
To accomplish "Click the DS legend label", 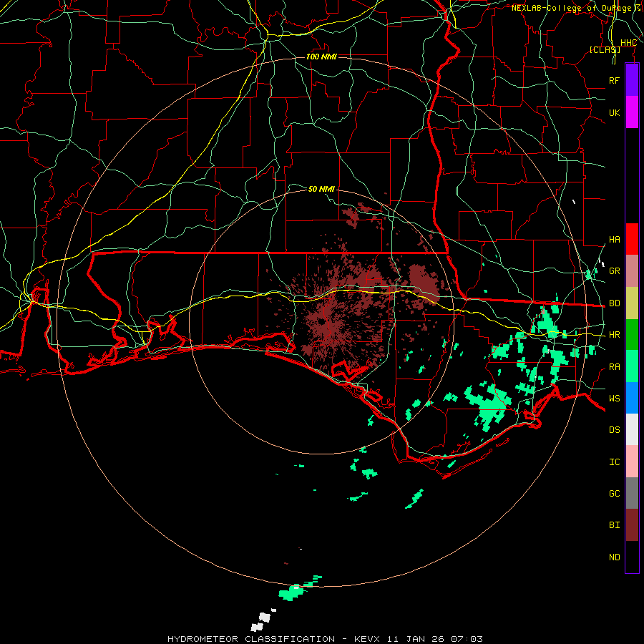I will click(x=615, y=430).
